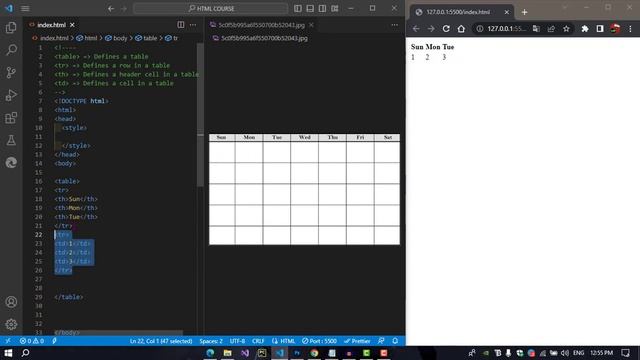
Task: Click the calendar table image preview
Action: 304,189
